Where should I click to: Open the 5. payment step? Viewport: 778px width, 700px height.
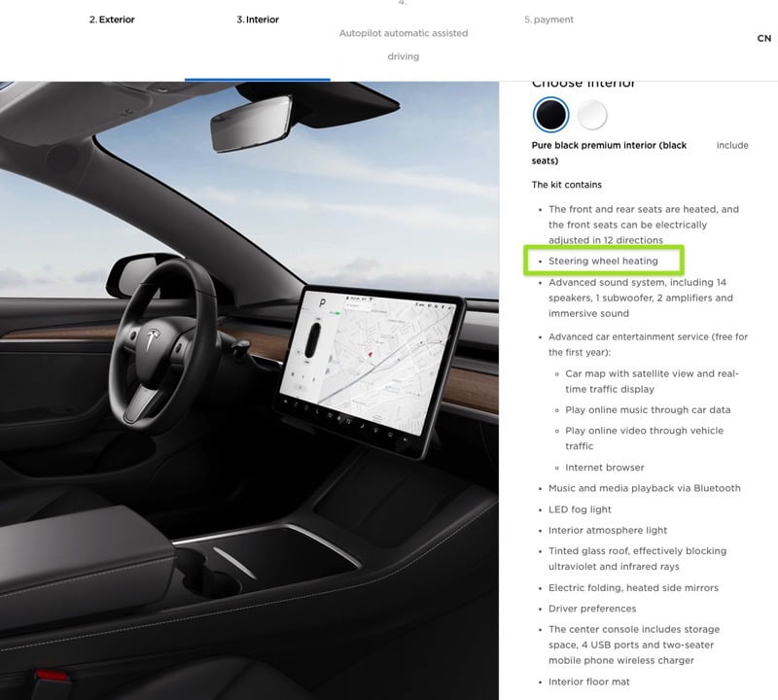point(548,19)
